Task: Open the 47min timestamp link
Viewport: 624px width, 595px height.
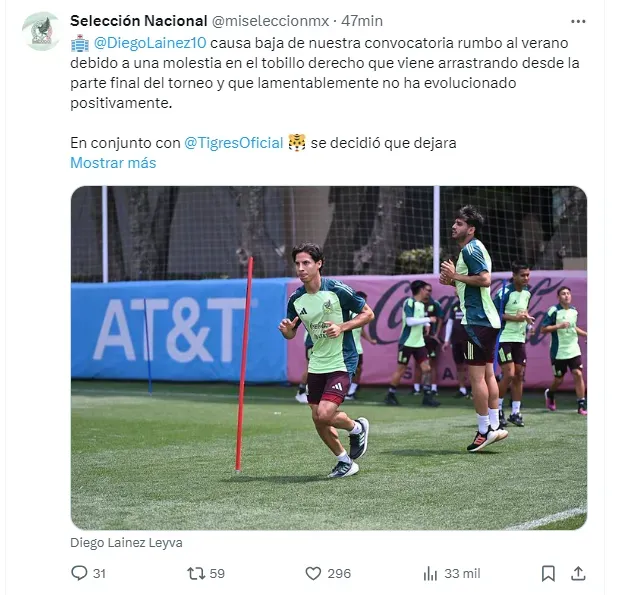Action: click(362, 21)
